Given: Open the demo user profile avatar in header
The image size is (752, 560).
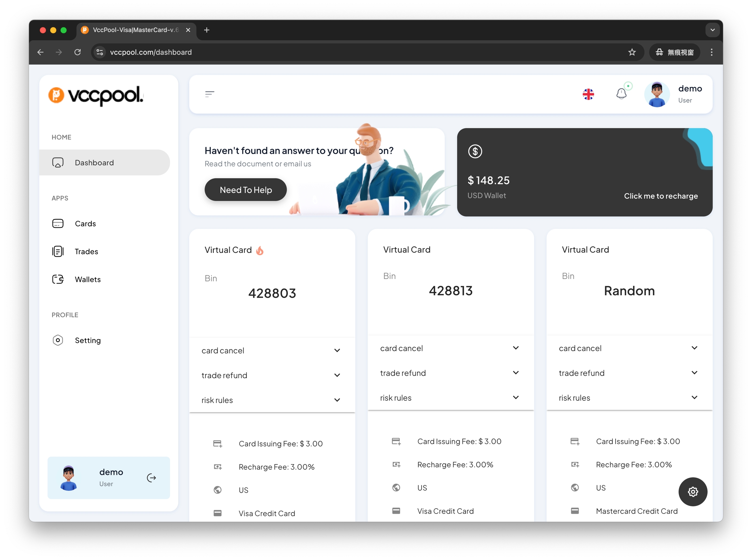Looking at the screenshot, I should (x=656, y=95).
